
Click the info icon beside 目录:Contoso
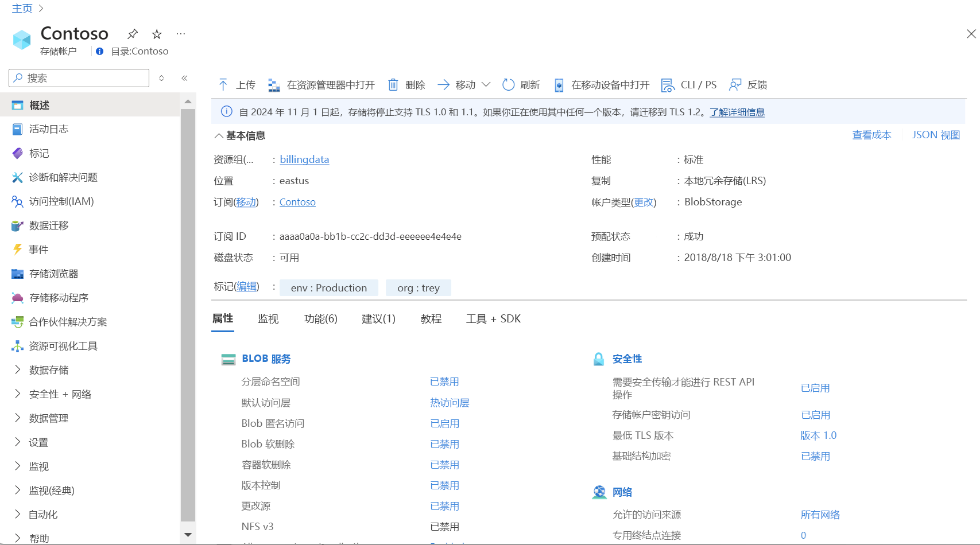pos(100,51)
